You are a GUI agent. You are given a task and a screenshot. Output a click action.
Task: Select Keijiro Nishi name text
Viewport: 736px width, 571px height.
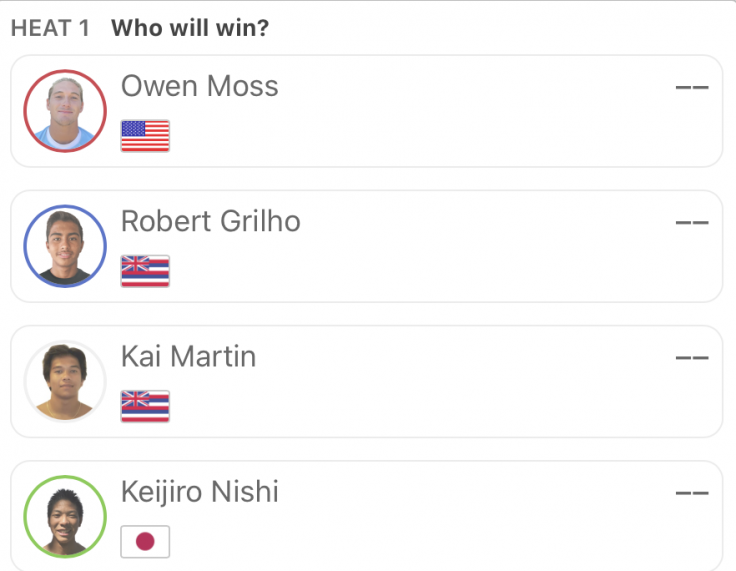click(200, 493)
